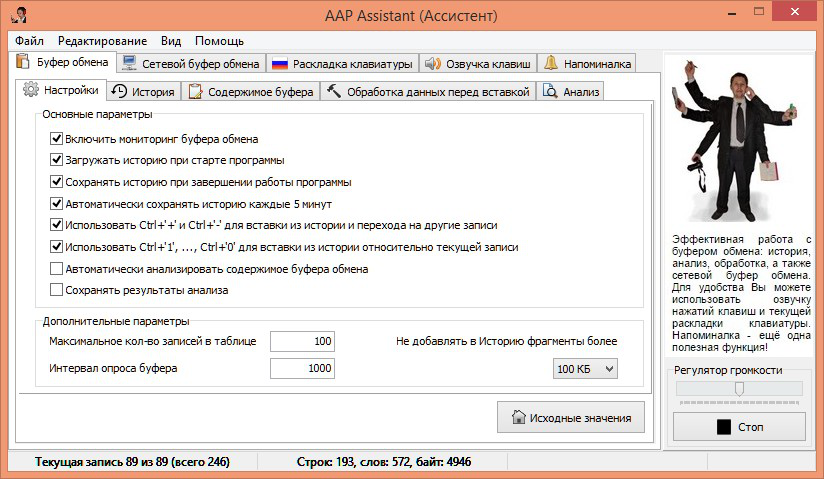This screenshot has height=479, width=824.
Task: Open the Файл menu
Action: pos(29,40)
